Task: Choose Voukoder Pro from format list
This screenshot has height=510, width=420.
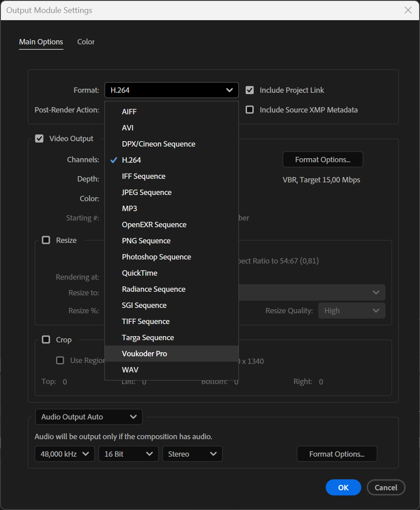Action: coord(144,354)
